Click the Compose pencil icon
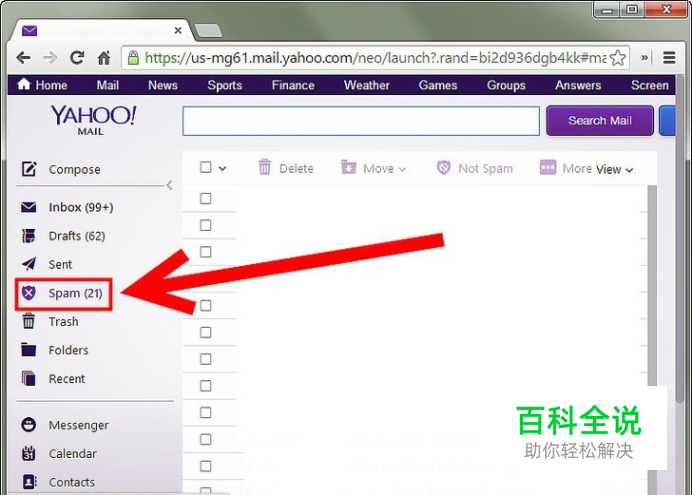The image size is (692, 495). (x=29, y=169)
